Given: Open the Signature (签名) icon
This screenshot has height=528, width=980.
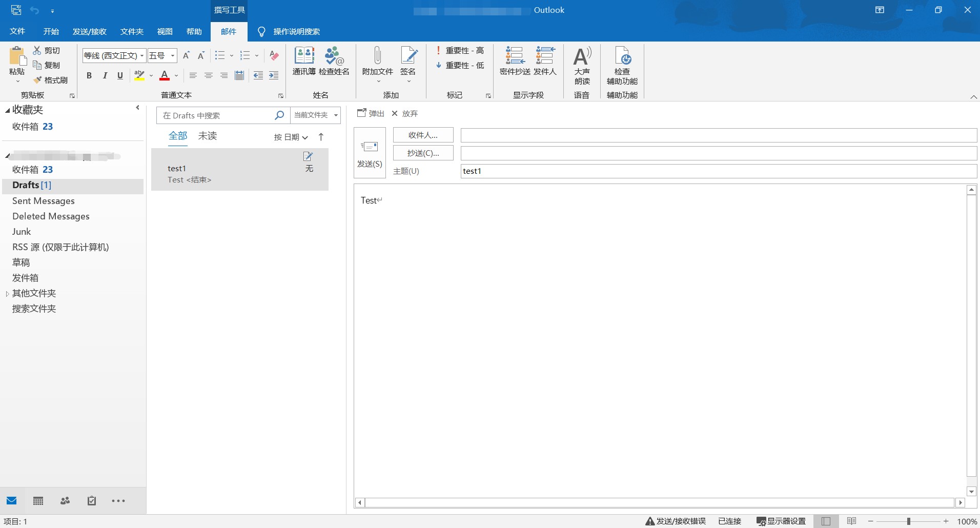Looking at the screenshot, I should (x=409, y=55).
